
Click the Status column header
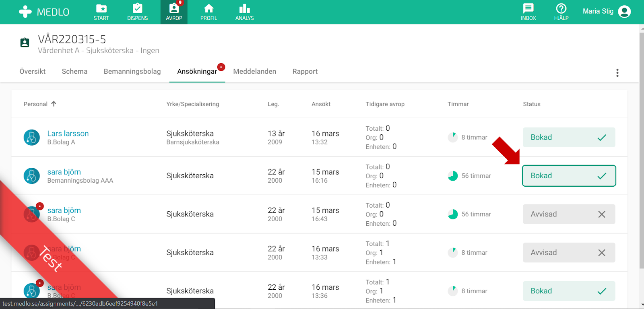click(531, 104)
